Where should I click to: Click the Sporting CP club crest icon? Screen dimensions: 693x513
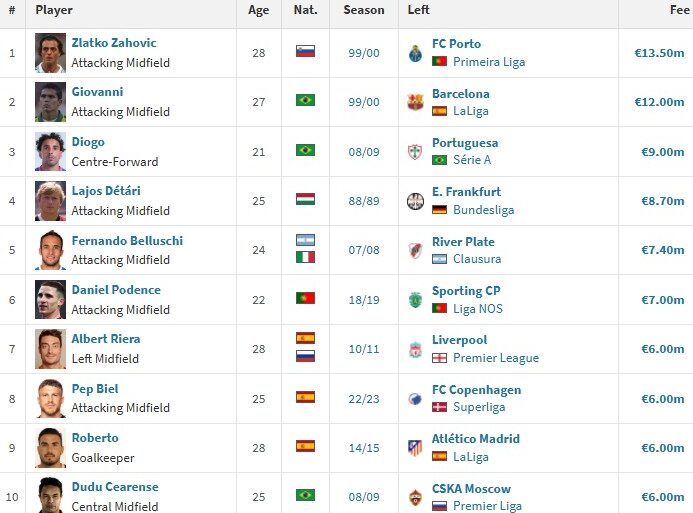(x=415, y=299)
